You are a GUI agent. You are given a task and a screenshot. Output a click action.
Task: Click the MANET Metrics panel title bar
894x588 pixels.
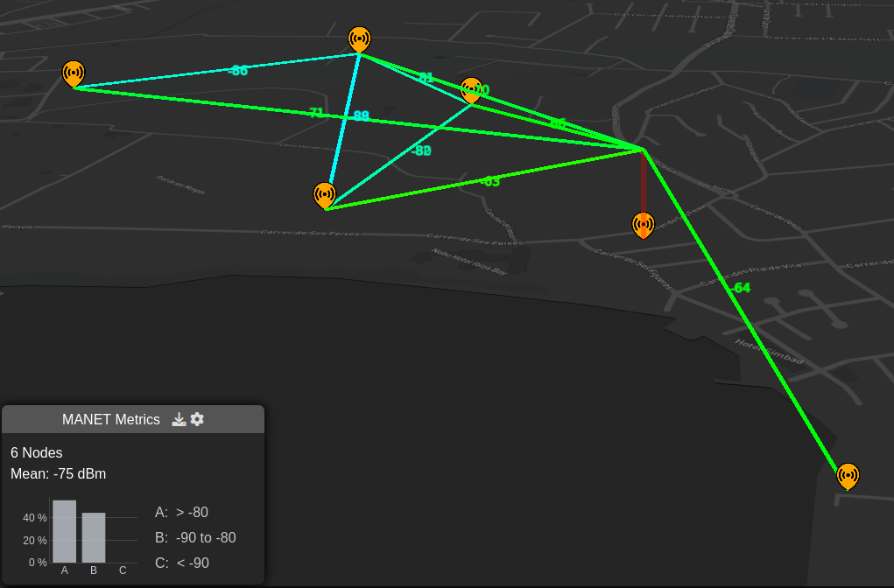[112, 419]
